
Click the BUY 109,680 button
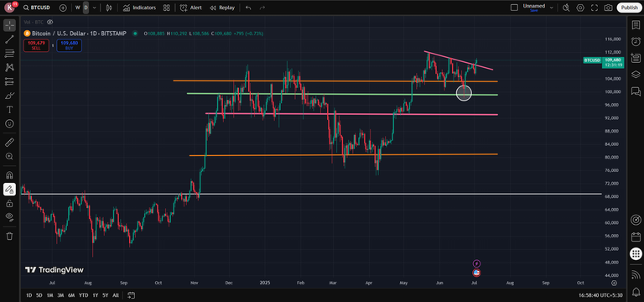tap(69, 45)
